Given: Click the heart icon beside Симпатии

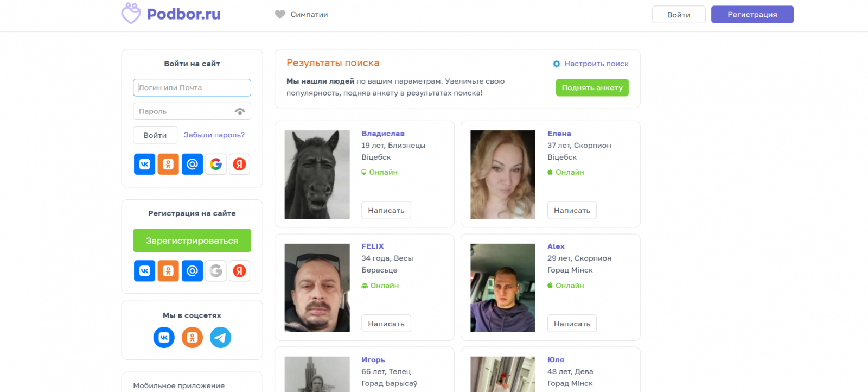Looking at the screenshot, I should 280,15.
